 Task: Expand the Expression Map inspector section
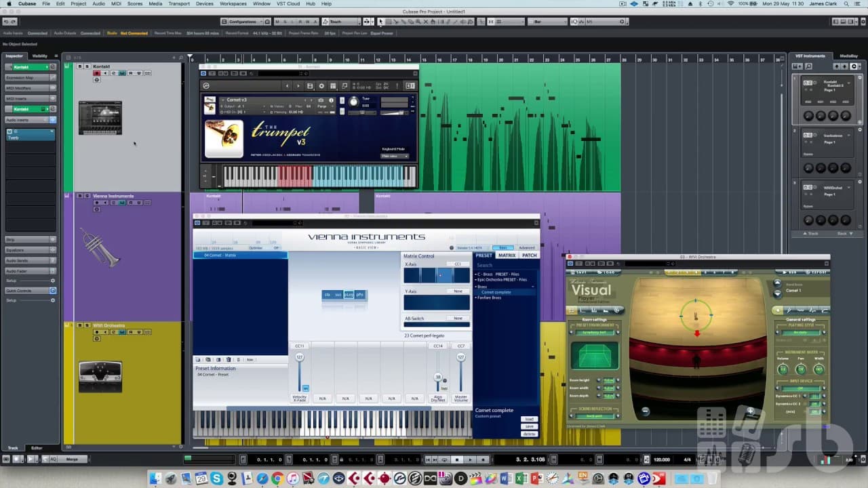pyautogui.click(x=31, y=78)
